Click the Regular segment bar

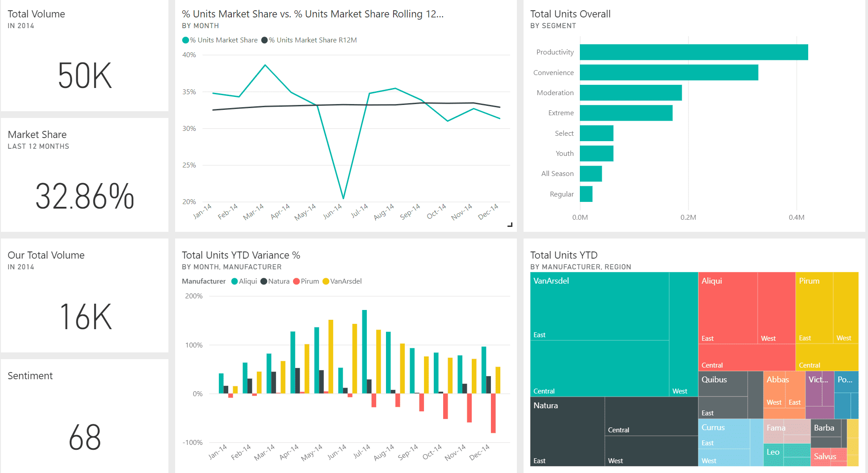(x=586, y=194)
